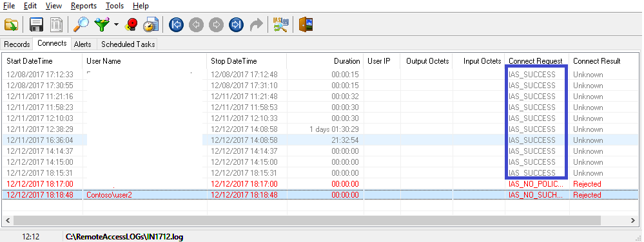The image size is (644, 242).
Task: Click the report document page icon
Action: (x=56, y=24)
